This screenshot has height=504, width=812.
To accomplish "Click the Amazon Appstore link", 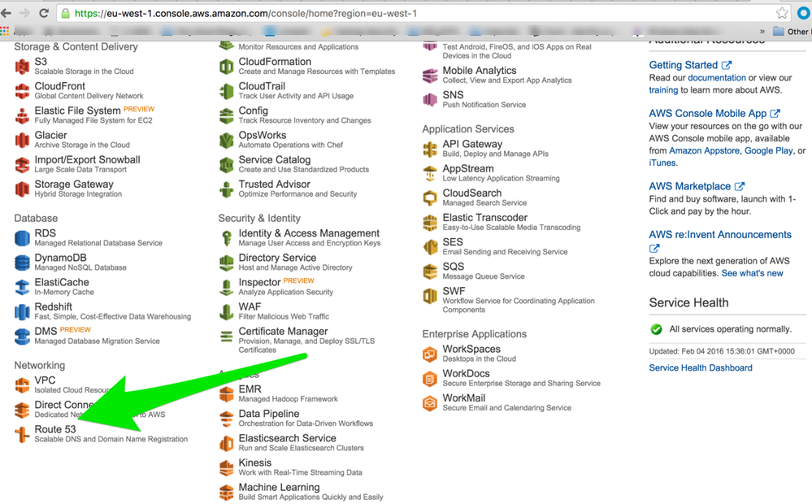I will point(704,150).
